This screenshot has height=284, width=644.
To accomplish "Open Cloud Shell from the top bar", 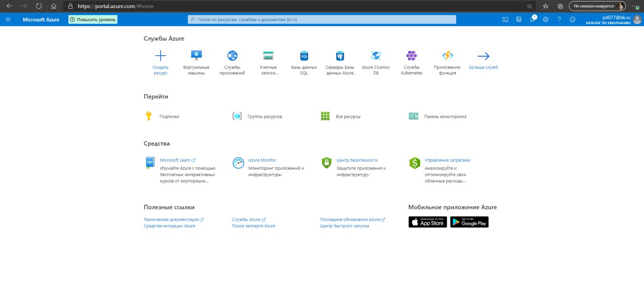I will coord(505,20).
